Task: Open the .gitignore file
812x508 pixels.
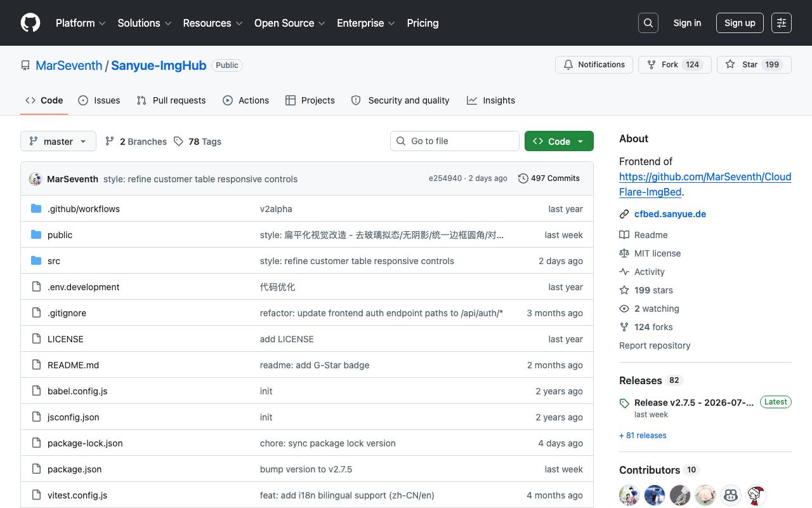Action: pos(67,313)
